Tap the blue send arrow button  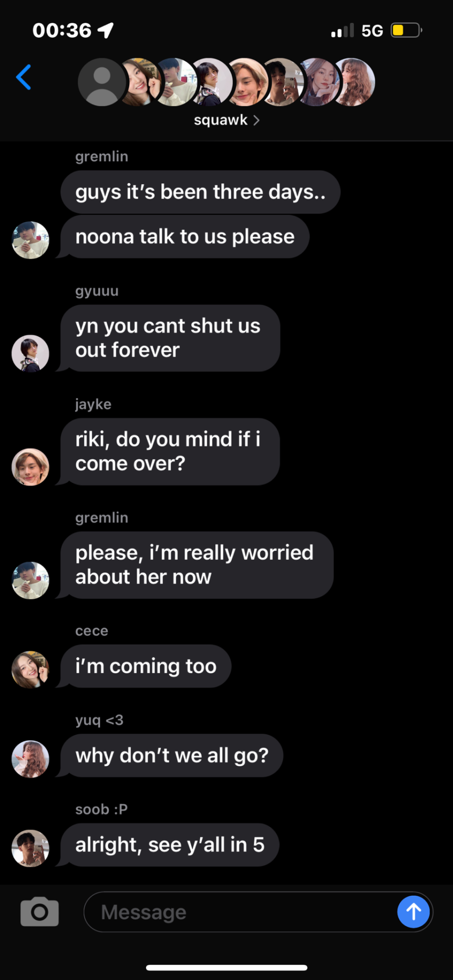pyautogui.click(x=413, y=912)
